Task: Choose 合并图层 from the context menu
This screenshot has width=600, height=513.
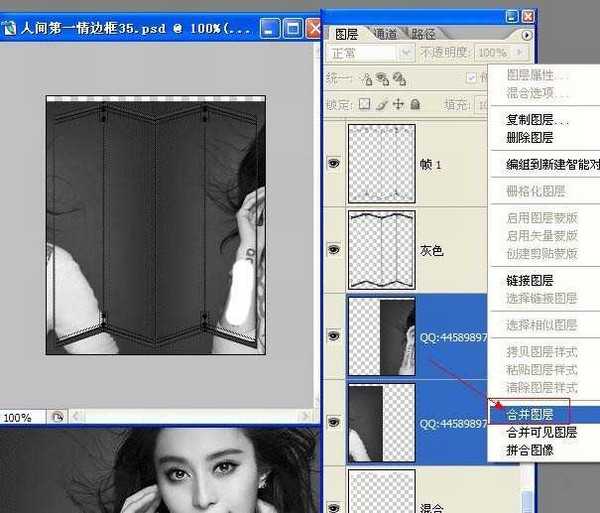Action: tap(530, 413)
